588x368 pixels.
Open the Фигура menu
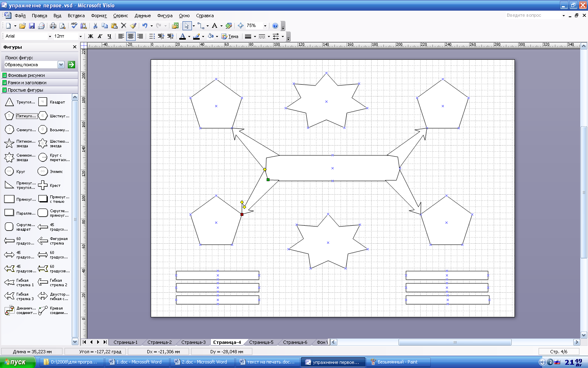tap(165, 16)
